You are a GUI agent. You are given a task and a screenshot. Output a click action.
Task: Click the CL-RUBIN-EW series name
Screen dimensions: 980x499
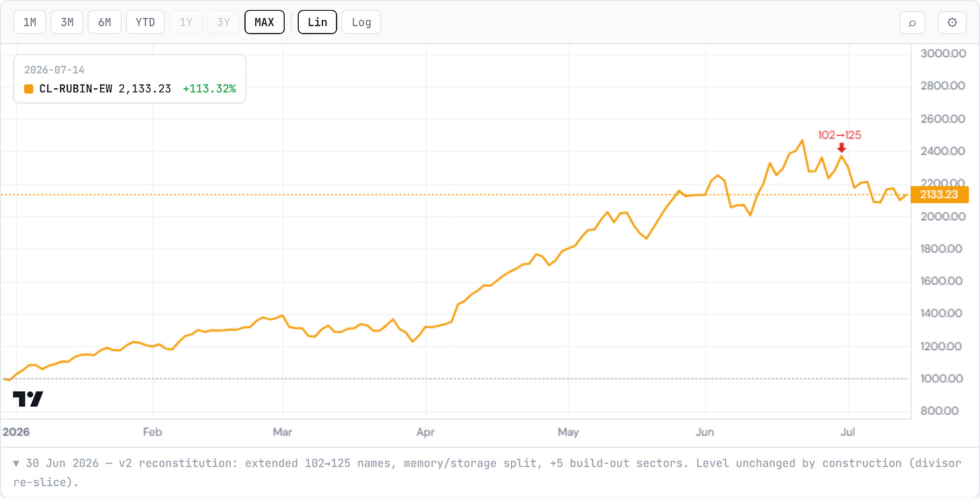coord(75,89)
